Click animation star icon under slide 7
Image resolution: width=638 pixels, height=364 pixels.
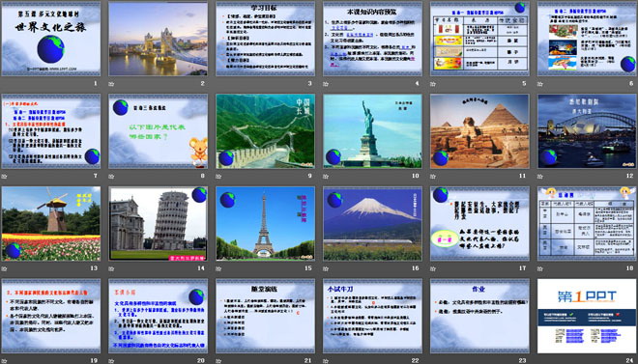[x=4, y=177]
